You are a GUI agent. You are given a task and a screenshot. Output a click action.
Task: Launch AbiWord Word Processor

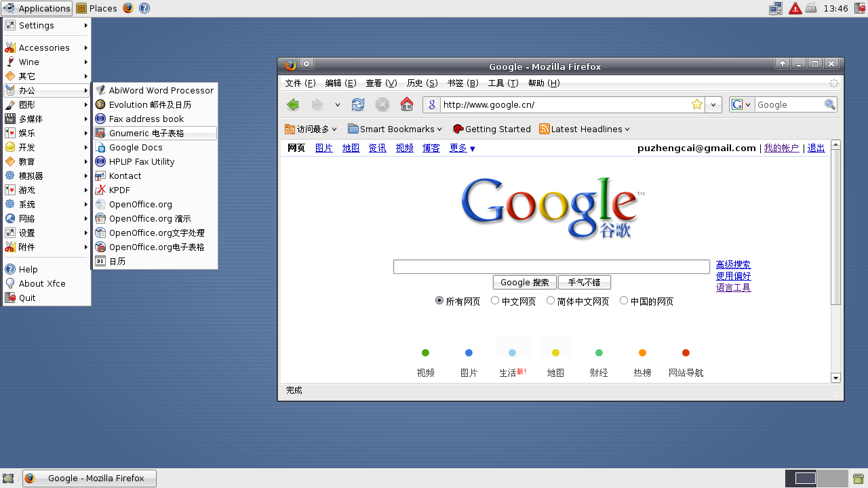click(x=155, y=90)
